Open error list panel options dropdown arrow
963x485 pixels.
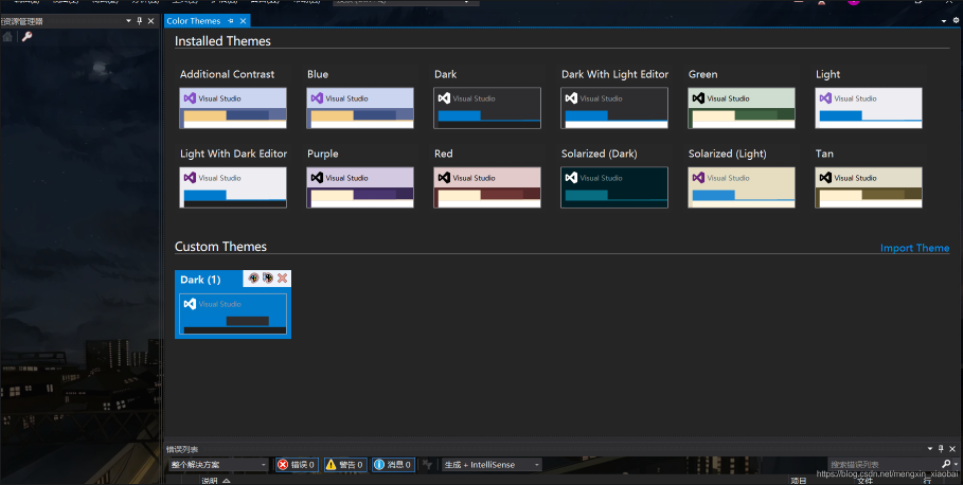tap(930, 449)
